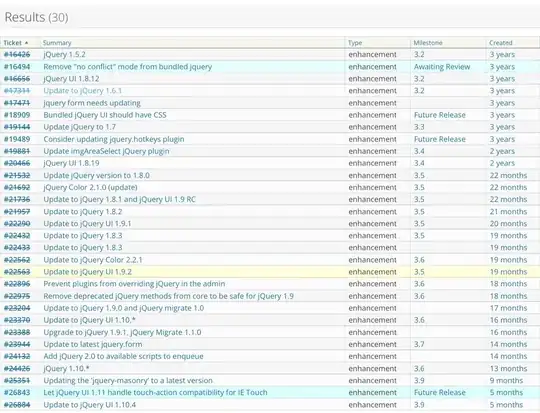Viewport: 540px width, 413px height.
Task: Open 'Prevent plugins from overriding jQuery in the admin'
Action: (134, 284)
